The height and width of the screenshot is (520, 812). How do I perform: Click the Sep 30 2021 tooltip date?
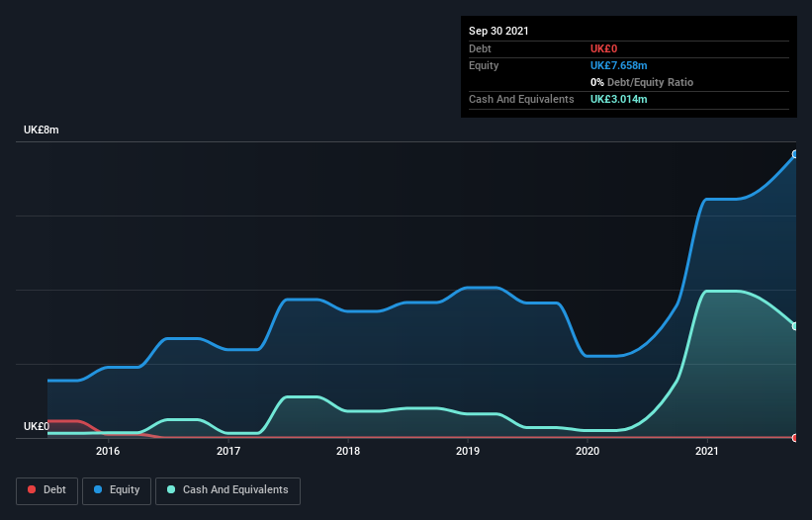(498, 31)
